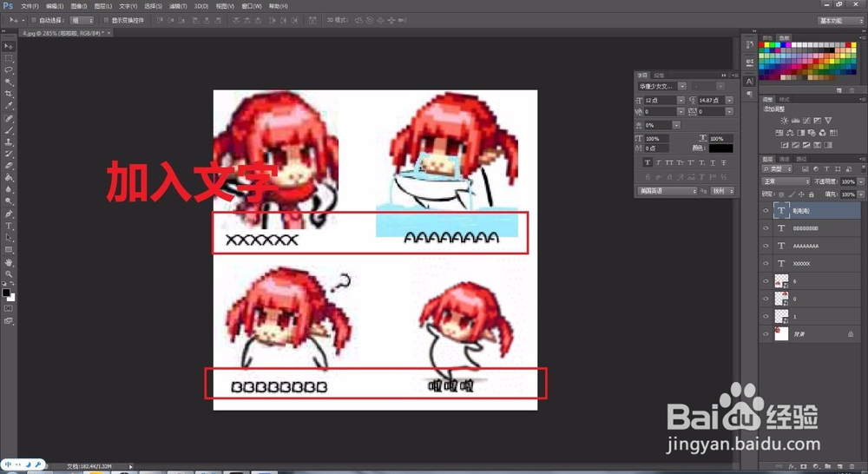Open the leading value dropdown
The image size is (868, 474).
pos(729,100)
